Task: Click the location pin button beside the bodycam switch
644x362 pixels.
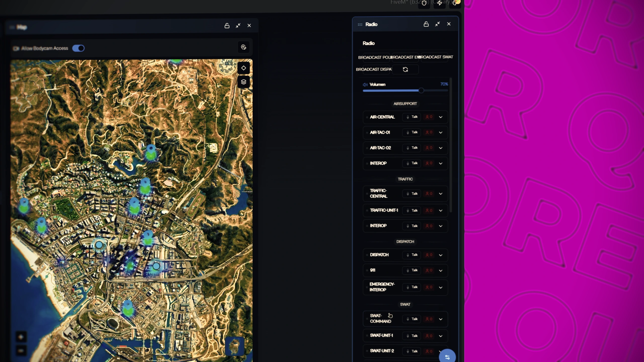Action: 244,47
